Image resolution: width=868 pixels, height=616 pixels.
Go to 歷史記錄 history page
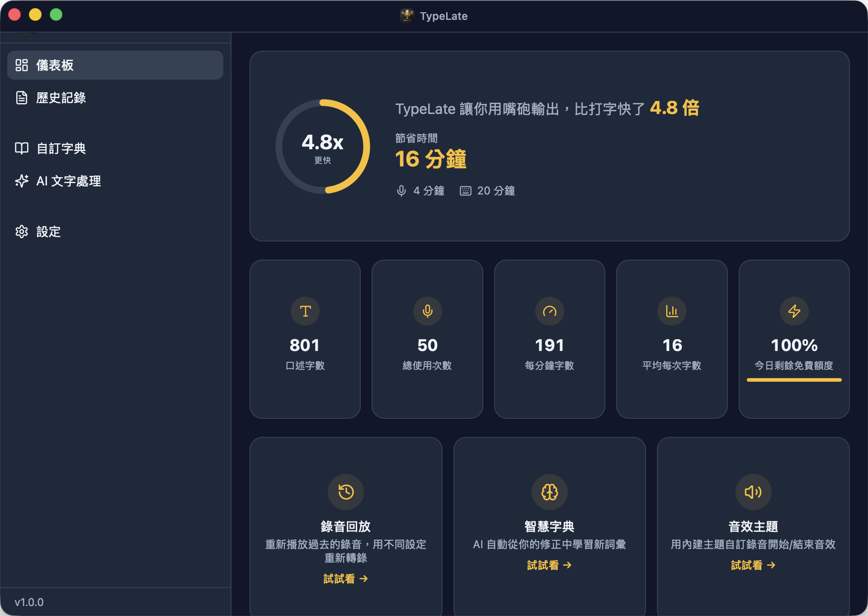(115, 98)
